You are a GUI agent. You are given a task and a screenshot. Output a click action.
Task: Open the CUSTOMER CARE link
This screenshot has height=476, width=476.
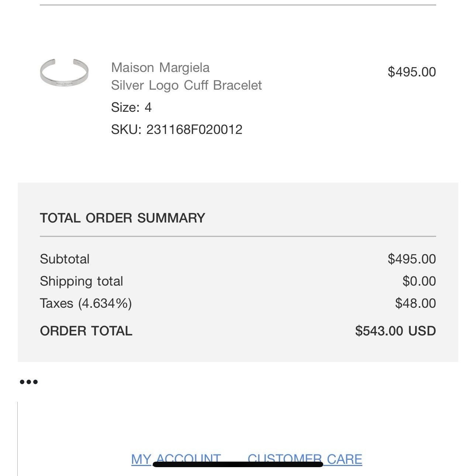pyautogui.click(x=305, y=459)
